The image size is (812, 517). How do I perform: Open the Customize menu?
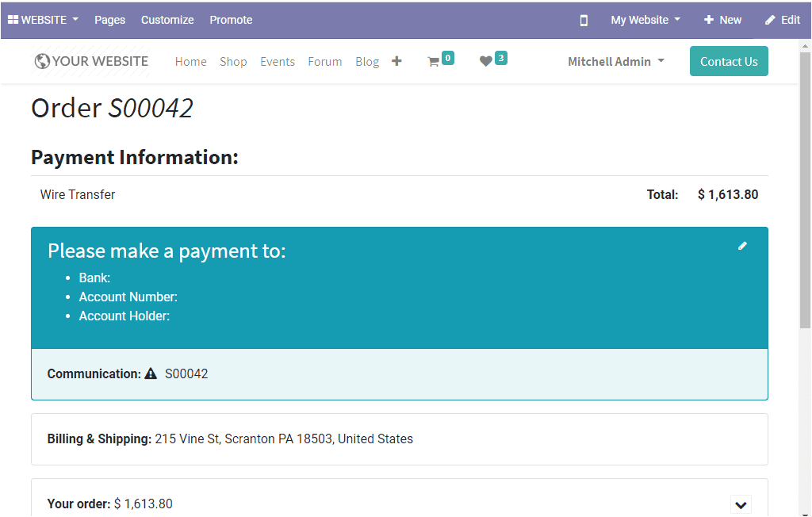(167, 20)
